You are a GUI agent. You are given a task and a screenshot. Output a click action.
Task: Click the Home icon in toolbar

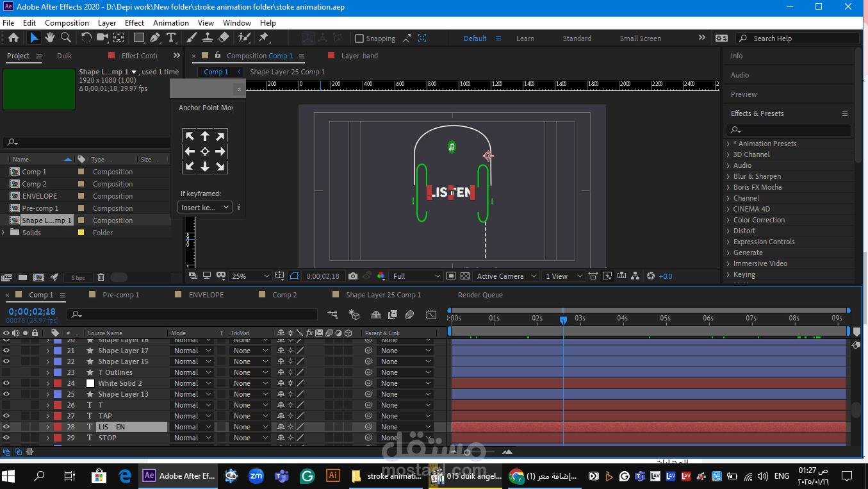(x=13, y=38)
